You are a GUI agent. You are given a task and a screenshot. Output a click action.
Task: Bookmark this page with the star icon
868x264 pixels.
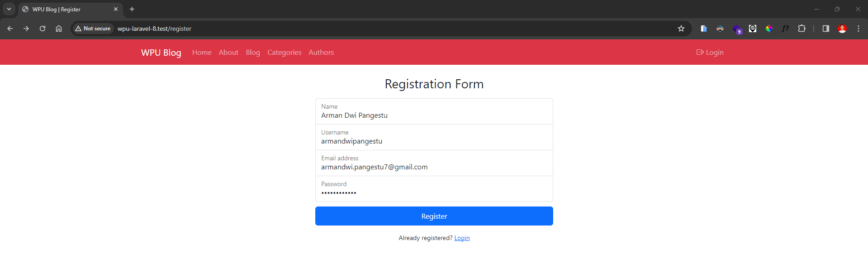(x=681, y=29)
